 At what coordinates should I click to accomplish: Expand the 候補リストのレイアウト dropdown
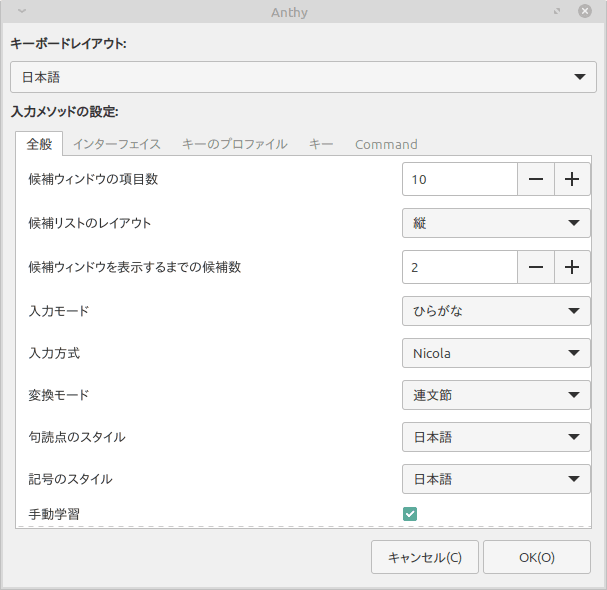pyautogui.click(x=496, y=223)
